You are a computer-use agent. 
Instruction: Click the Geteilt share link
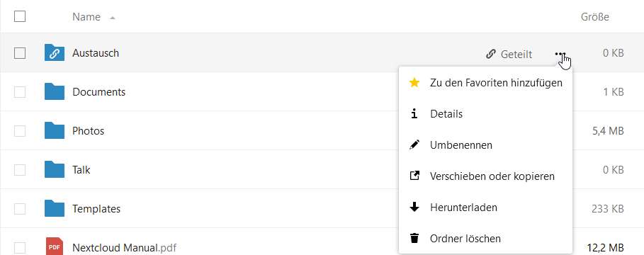[x=509, y=54]
